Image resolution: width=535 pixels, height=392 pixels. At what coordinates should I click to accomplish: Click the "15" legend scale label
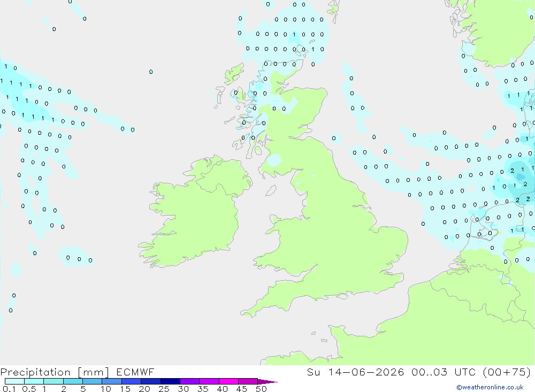pyautogui.click(x=125, y=389)
